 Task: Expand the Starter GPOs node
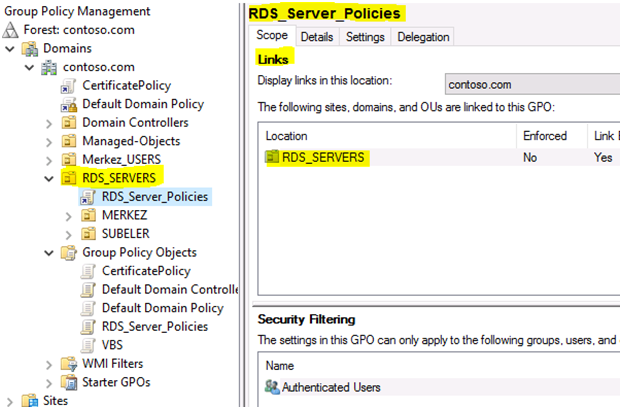tap(49, 383)
